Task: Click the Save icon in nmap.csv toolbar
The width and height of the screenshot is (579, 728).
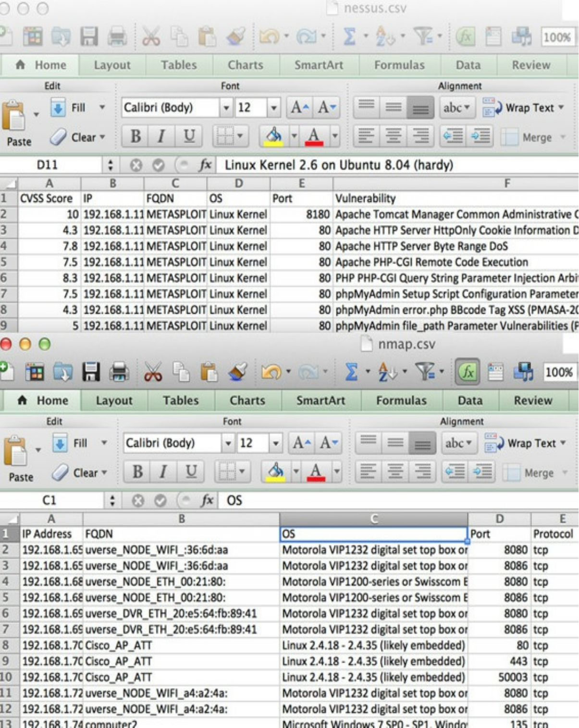Action: pos(91,372)
